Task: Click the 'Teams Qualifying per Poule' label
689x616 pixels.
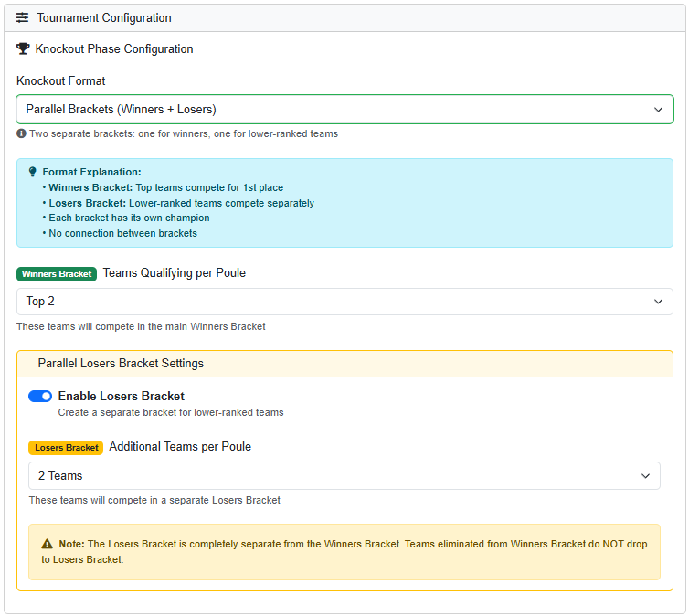Action: point(175,272)
